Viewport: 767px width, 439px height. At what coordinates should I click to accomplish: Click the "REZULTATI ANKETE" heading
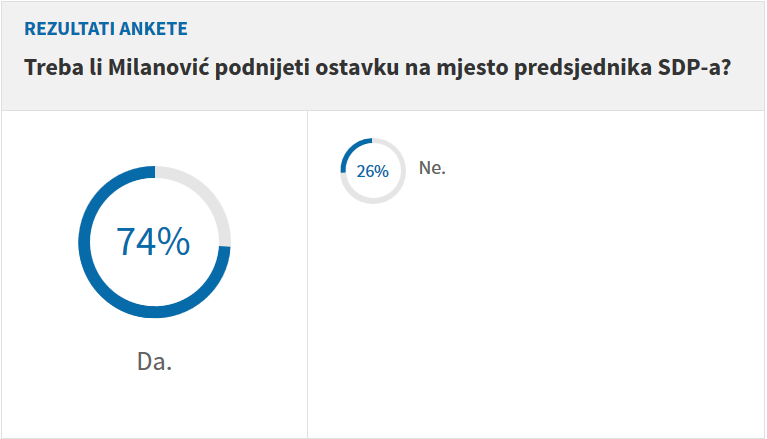click(105, 28)
